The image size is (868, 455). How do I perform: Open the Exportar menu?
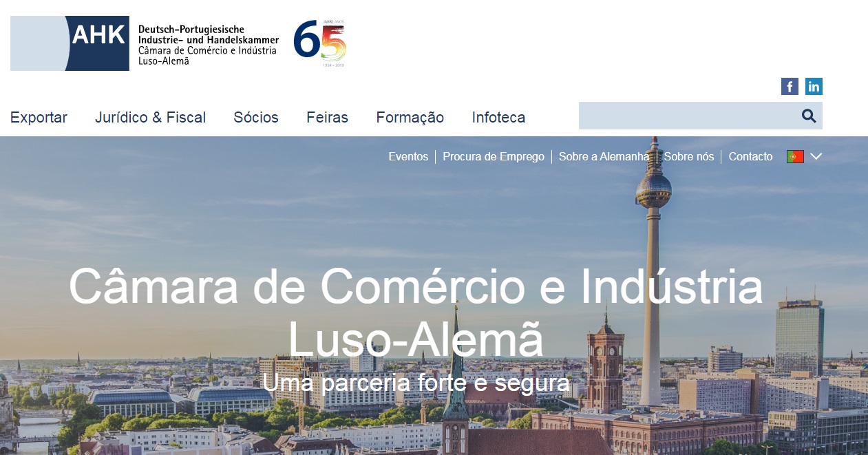click(x=39, y=118)
